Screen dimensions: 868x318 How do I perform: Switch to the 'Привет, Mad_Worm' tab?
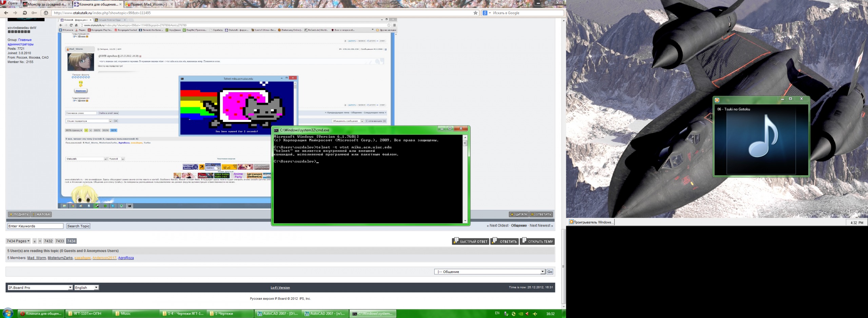(149, 4)
